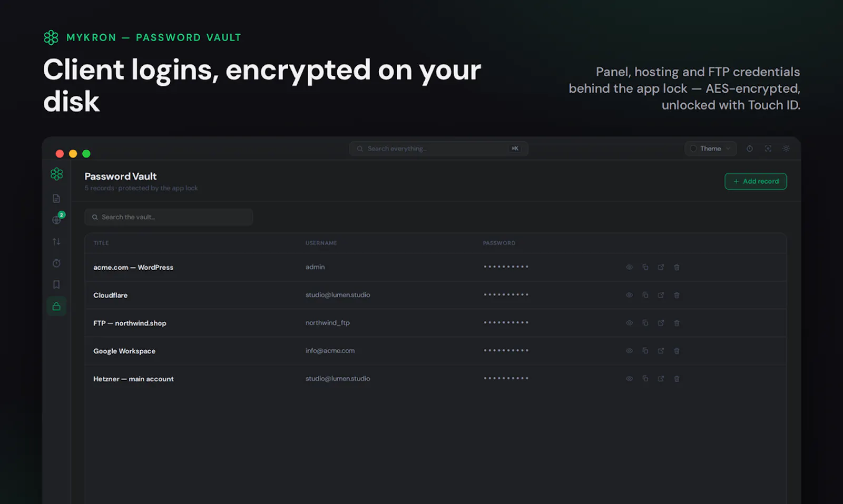The width and height of the screenshot is (843, 504).
Task: Reveal the Cloudflare password
Action: pyautogui.click(x=629, y=295)
